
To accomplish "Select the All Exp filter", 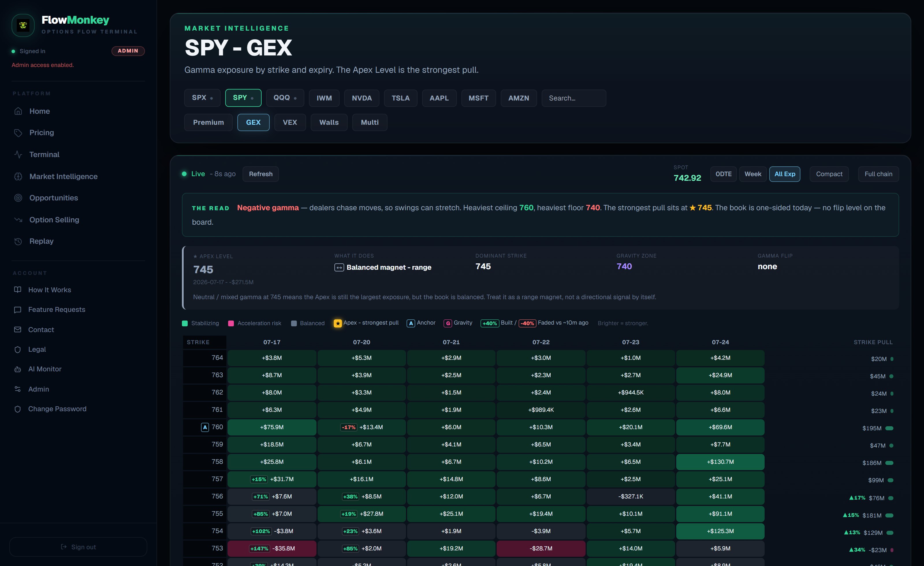I will point(785,174).
